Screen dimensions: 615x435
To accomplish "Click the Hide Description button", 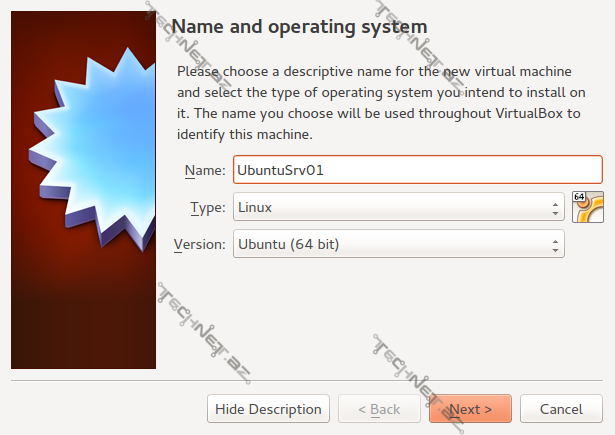I will coord(268,409).
